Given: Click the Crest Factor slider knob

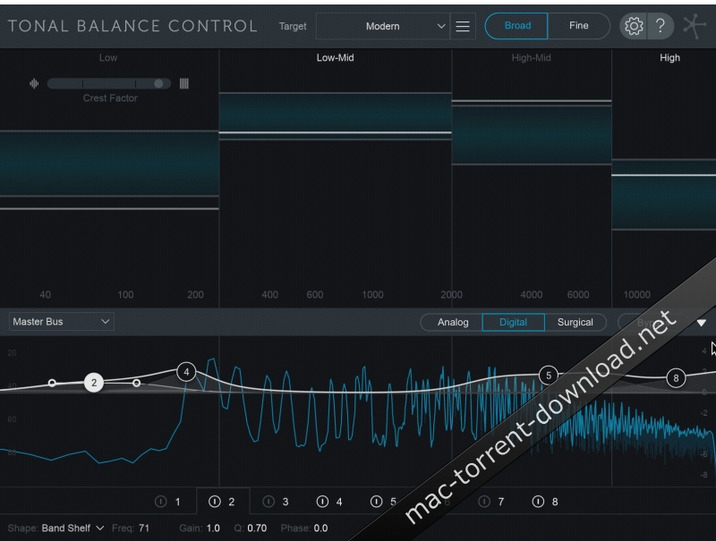Looking at the screenshot, I should (x=158, y=84).
